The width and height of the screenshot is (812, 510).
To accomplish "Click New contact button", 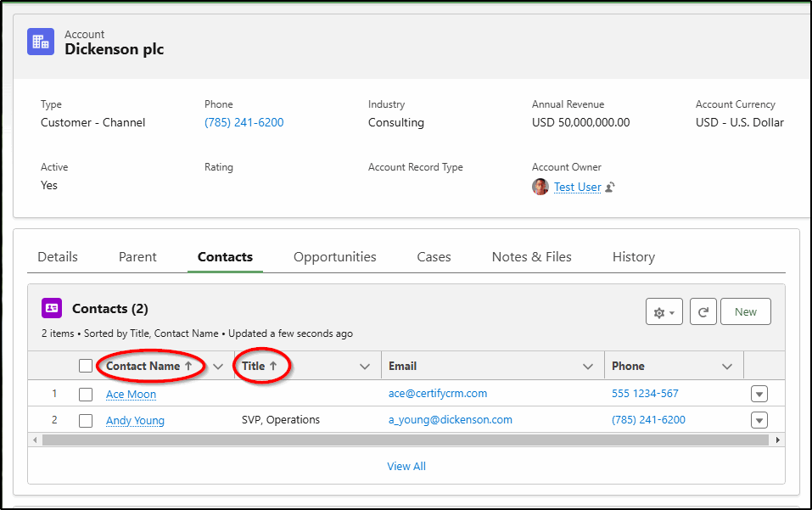I will click(745, 311).
